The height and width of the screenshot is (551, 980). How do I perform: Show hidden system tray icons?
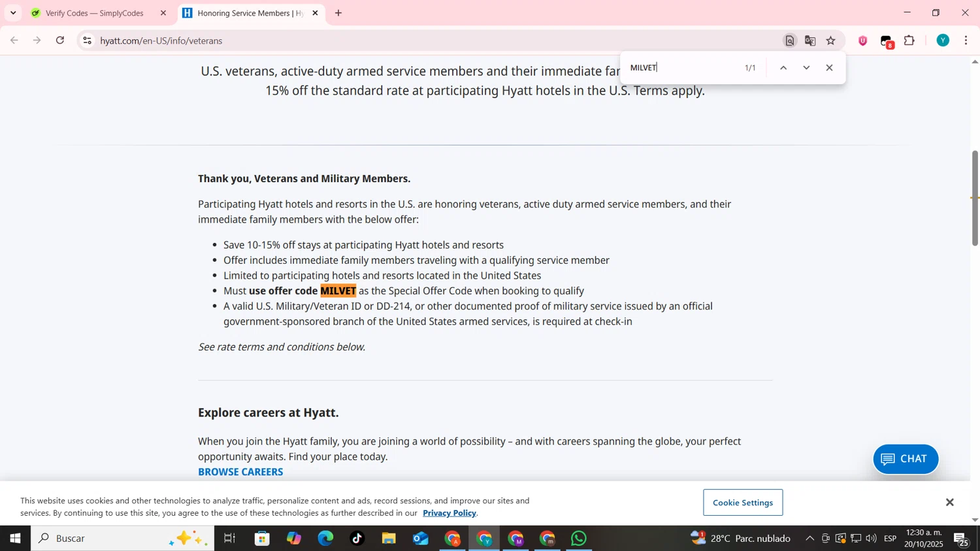point(809,539)
